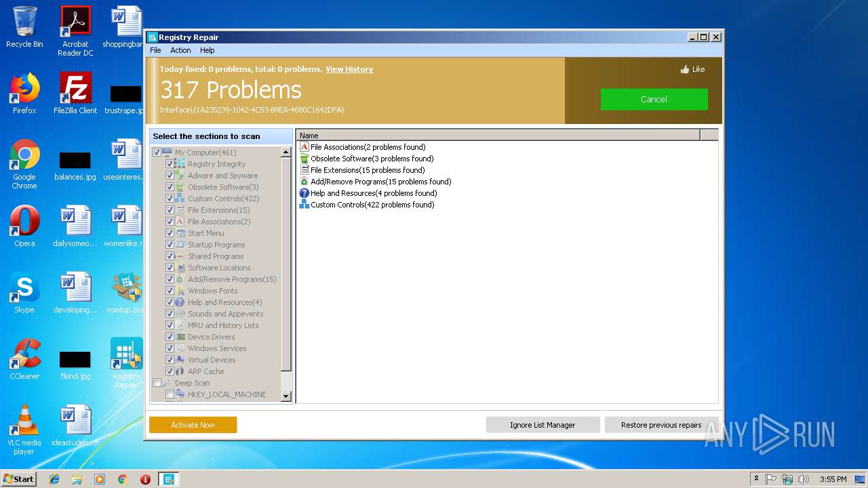Click the Custom Controls icon in results list
The height and width of the screenshot is (488, 868).
pyautogui.click(x=304, y=205)
